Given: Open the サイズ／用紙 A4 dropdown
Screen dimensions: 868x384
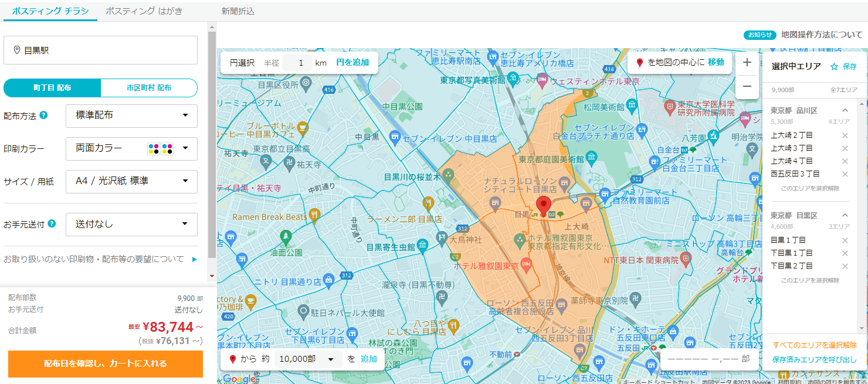Looking at the screenshot, I should (131, 182).
